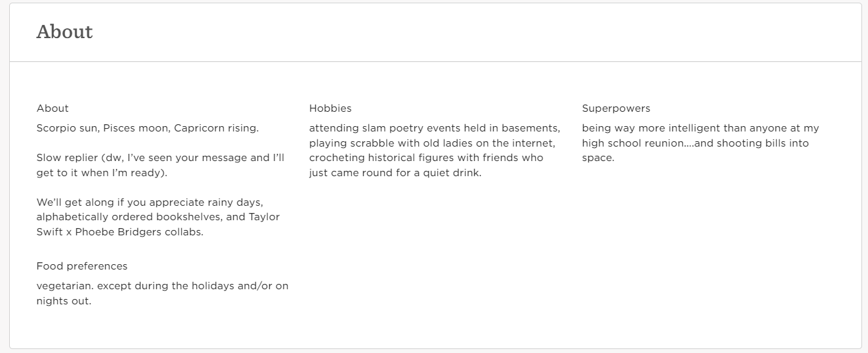Click the being way more intelligent line
Screen dimensions: 868x353
coord(701,128)
